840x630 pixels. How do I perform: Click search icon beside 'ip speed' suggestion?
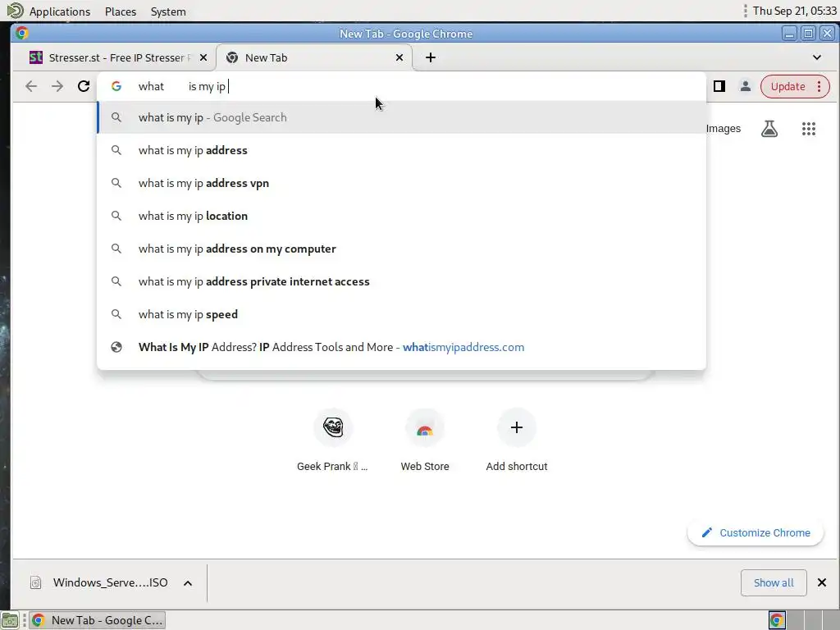(116, 314)
